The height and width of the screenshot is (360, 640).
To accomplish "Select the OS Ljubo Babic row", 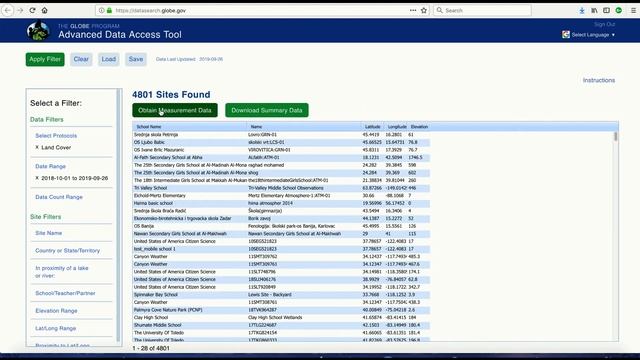I will pyautogui.click(x=281, y=142).
